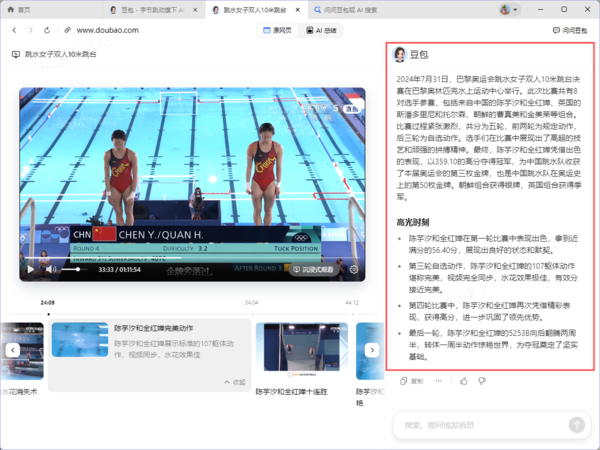Switch to 问问豆包或 AI 搜索 tab

[x=346, y=10]
